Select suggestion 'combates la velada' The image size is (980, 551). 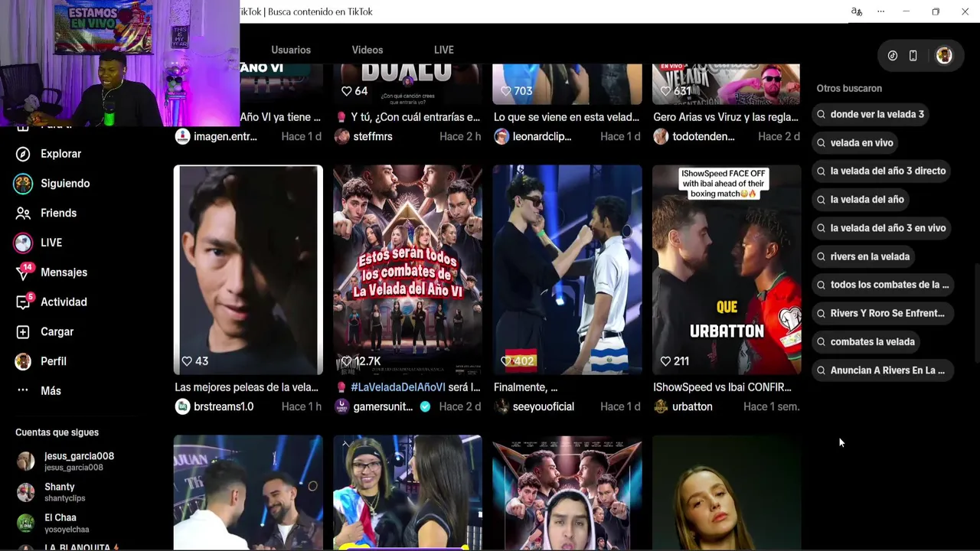[x=867, y=342]
